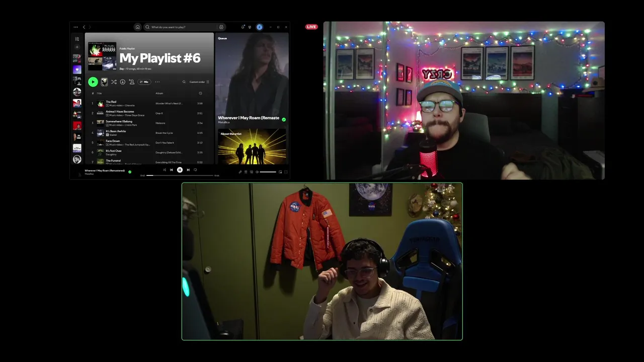Open more options for My Playlist #6

tap(157, 82)
